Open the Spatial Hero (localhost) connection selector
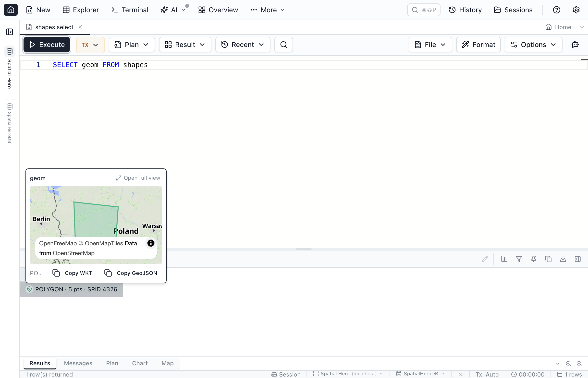 [x=348, y=374]
